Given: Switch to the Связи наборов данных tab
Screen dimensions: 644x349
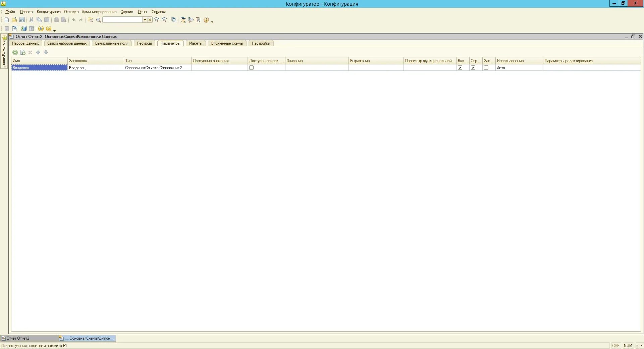Looking at the screenshot, I should click(67, 43).
